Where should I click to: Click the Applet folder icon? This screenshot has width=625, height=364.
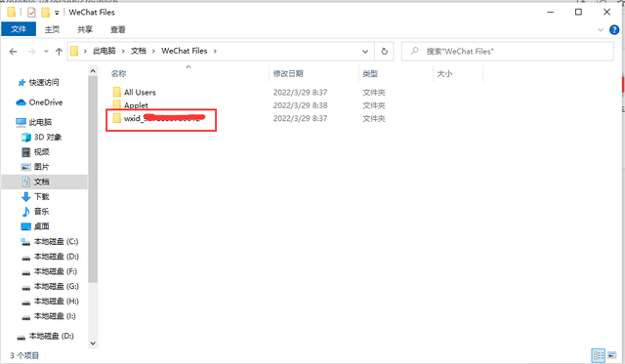[117, 105]
